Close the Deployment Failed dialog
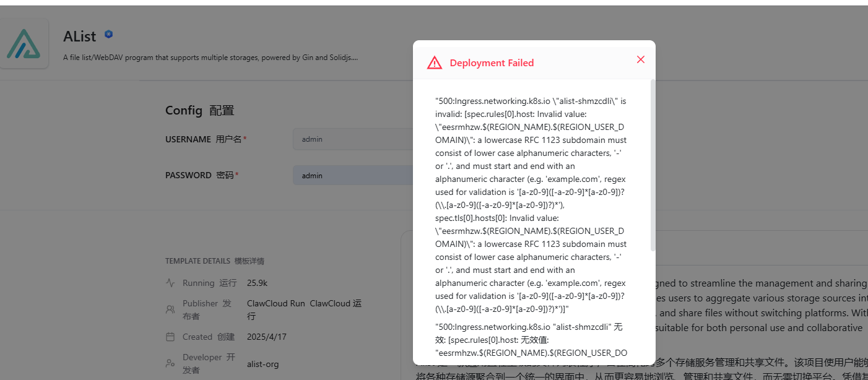The height and width of the screenshot is (380, 868). (641, 59)
